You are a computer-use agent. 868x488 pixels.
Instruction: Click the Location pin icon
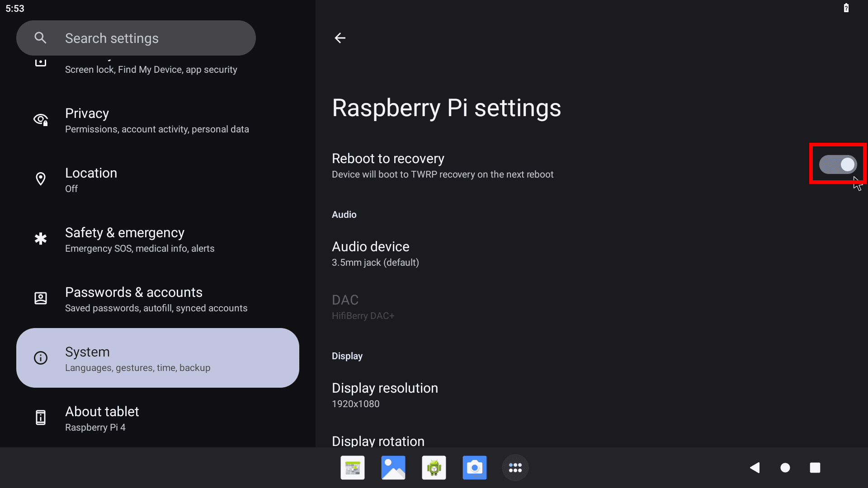pyautogui.click(x=41, y=179)
